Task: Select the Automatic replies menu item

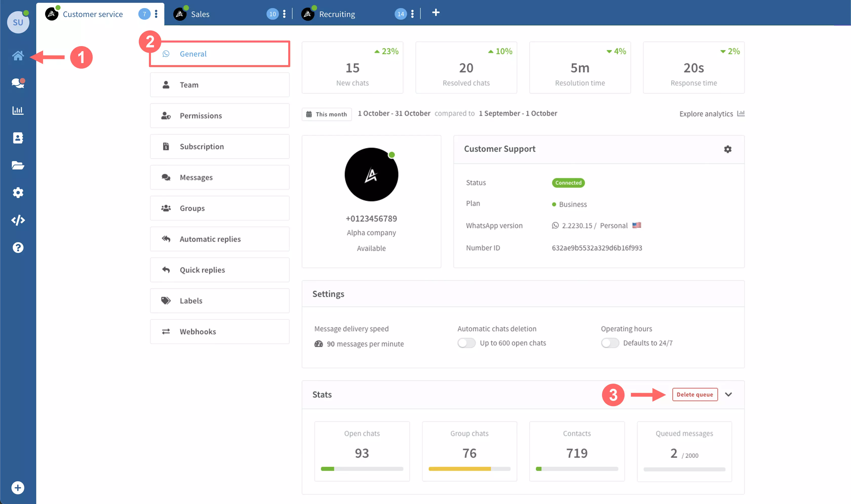Action: (x=220, y=239)
